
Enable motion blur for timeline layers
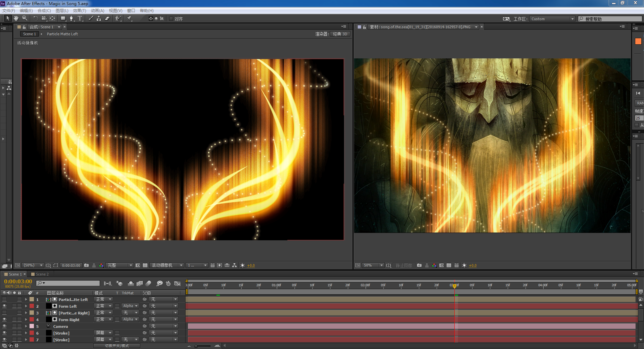148,284
